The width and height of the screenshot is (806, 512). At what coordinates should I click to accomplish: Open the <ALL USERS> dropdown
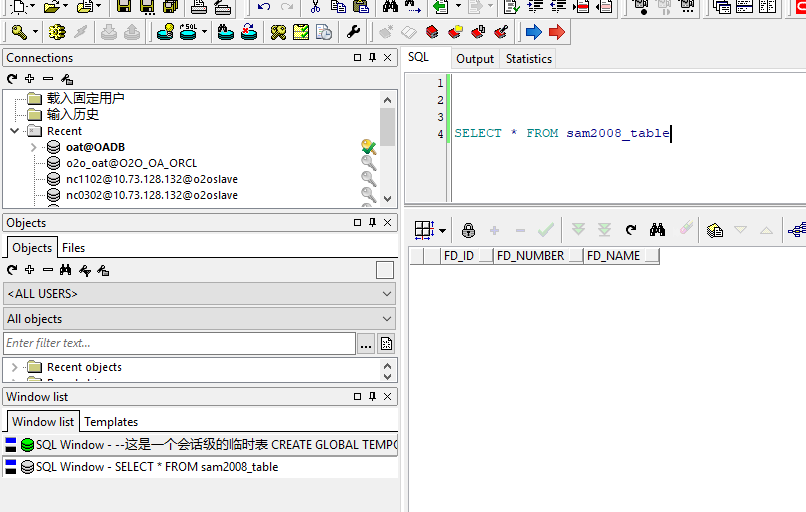pos(199,294)
